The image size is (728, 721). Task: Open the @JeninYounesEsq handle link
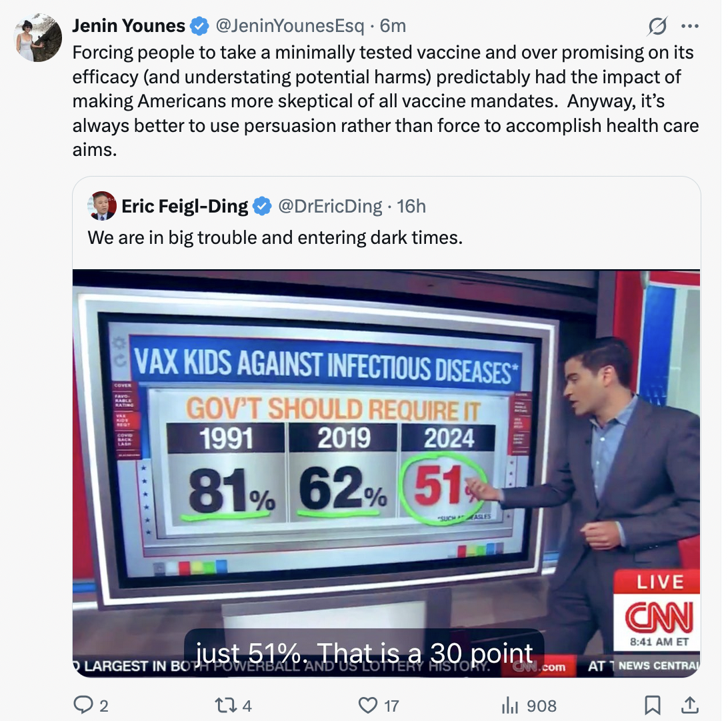point(289,26)
